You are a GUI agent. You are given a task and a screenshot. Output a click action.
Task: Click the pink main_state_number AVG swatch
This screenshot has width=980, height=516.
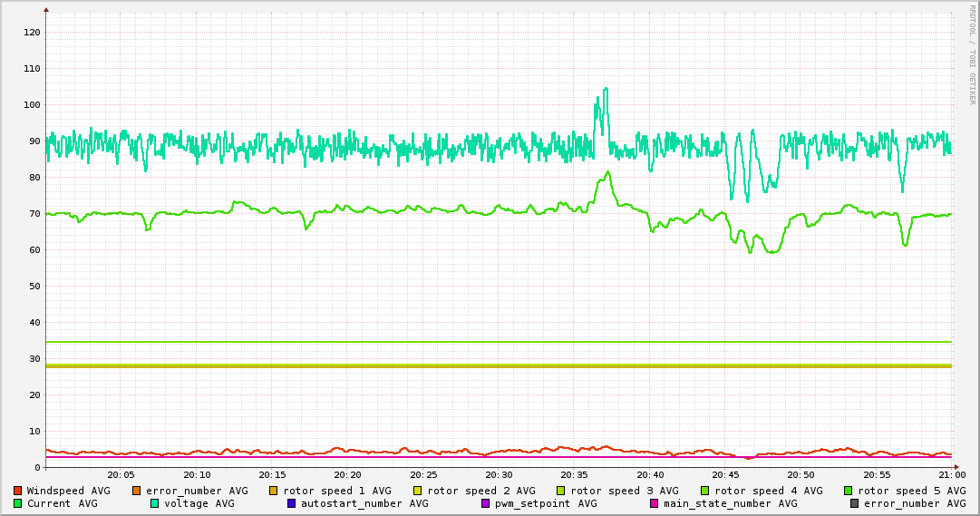click(x=655, y=503)
